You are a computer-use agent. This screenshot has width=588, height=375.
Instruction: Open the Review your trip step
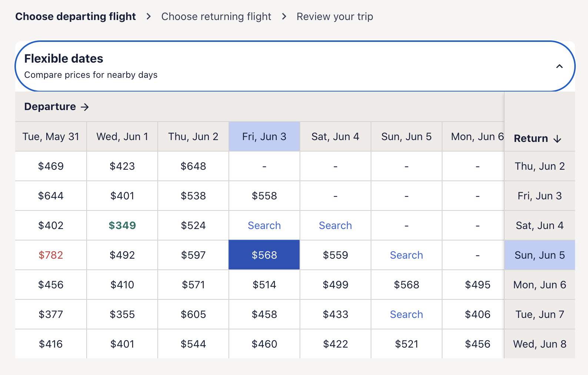pyautogui.click(x=335, y=17)
